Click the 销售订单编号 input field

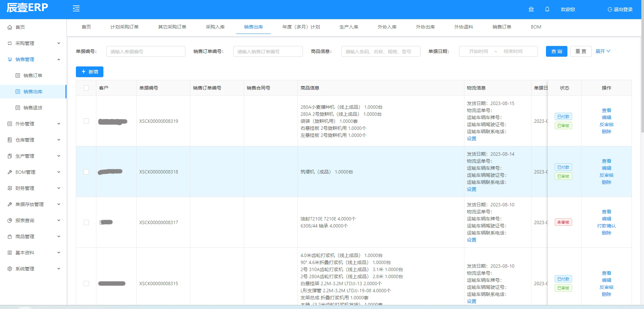click(x=268, y=51)
